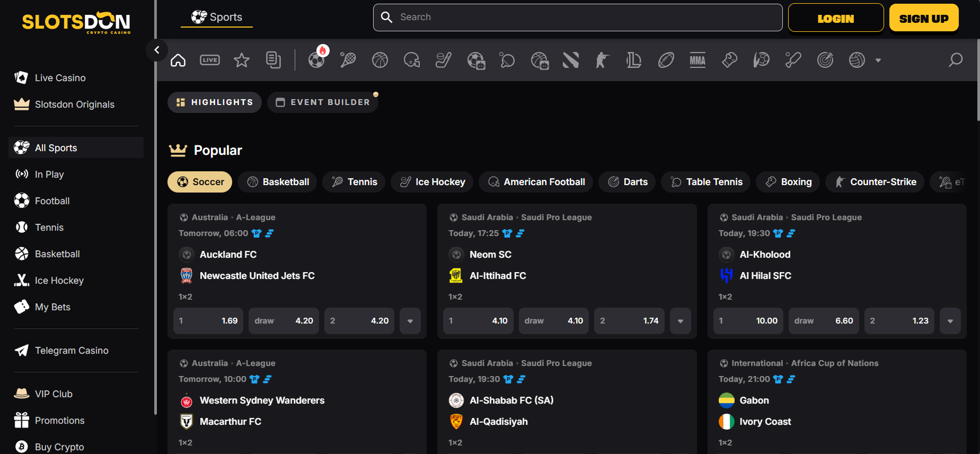The height and width of the screenshot is (454, 980).
Task: Collapse the left sidebar with arrow button
Action: [x=157, y=50]
